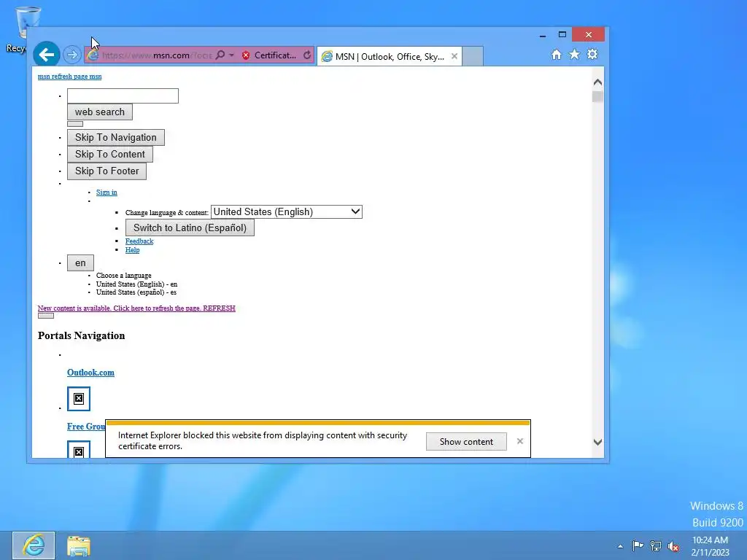Click the small empty button below web search
Image resolution: width=747 pixels, height=560 pixels.
[x=75, y=124]
